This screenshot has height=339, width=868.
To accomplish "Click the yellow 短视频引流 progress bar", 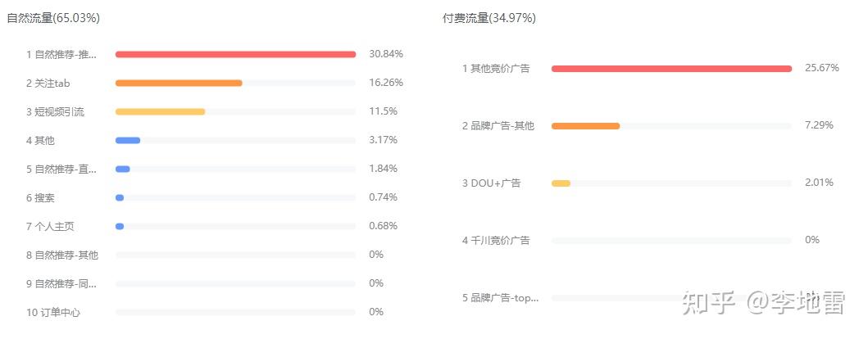I will 160,111.
